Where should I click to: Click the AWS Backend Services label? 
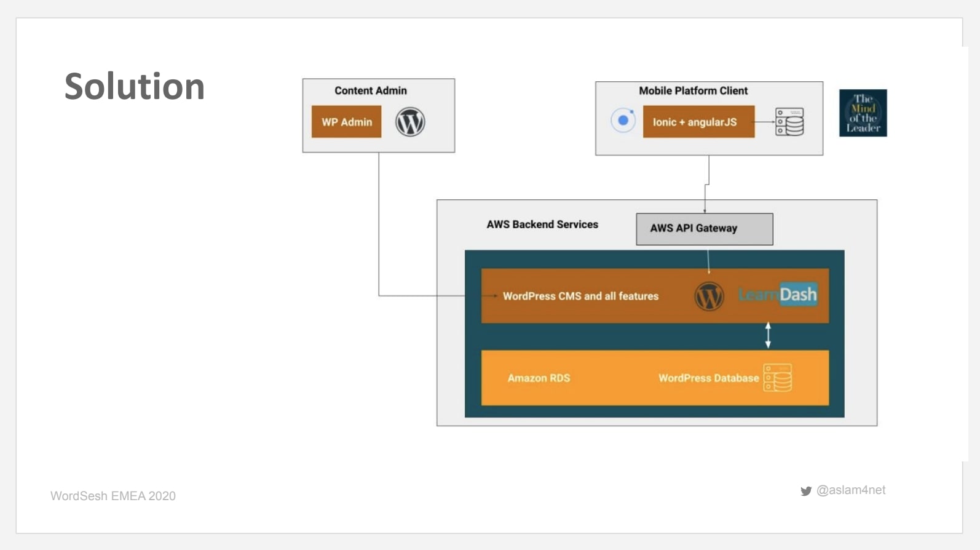tap(542, 225)
